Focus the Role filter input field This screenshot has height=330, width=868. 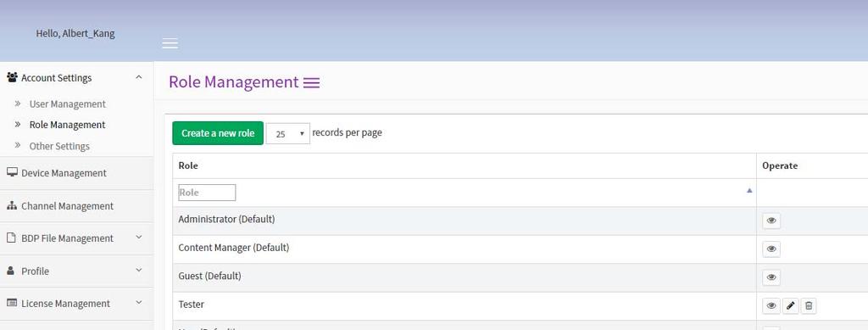pyautogui.click(x=207, y=193)
